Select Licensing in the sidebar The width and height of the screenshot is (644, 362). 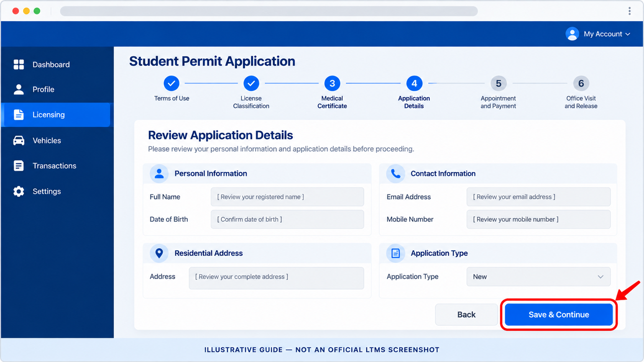[56, 115]
